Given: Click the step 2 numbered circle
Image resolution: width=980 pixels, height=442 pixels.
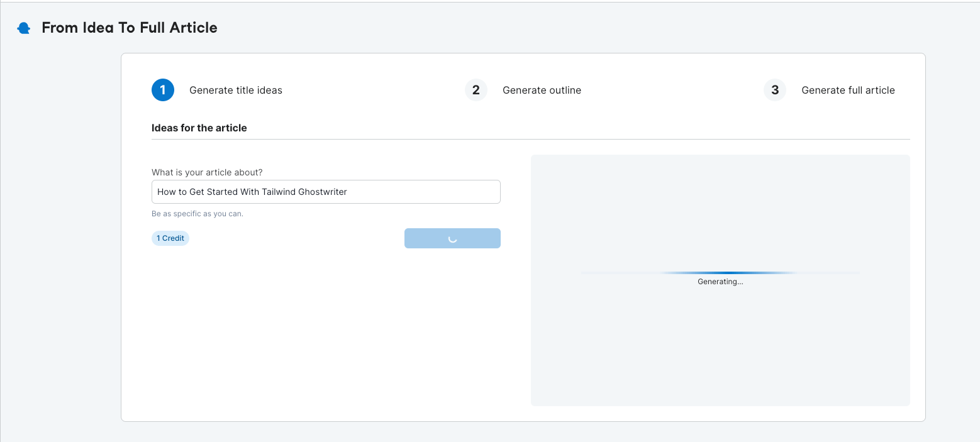Looking at the screenshot, I should click(x=476, y=90).
